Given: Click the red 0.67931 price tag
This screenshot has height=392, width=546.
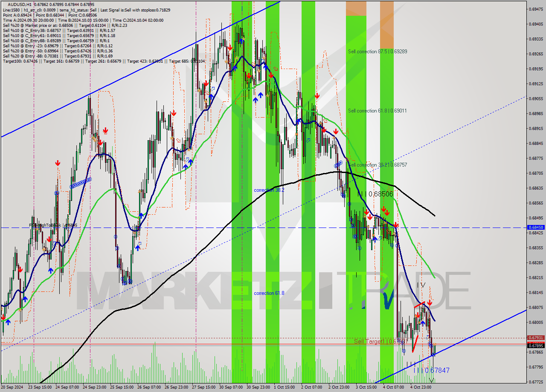Looking at the screenshot, I should tap(536, 338).
